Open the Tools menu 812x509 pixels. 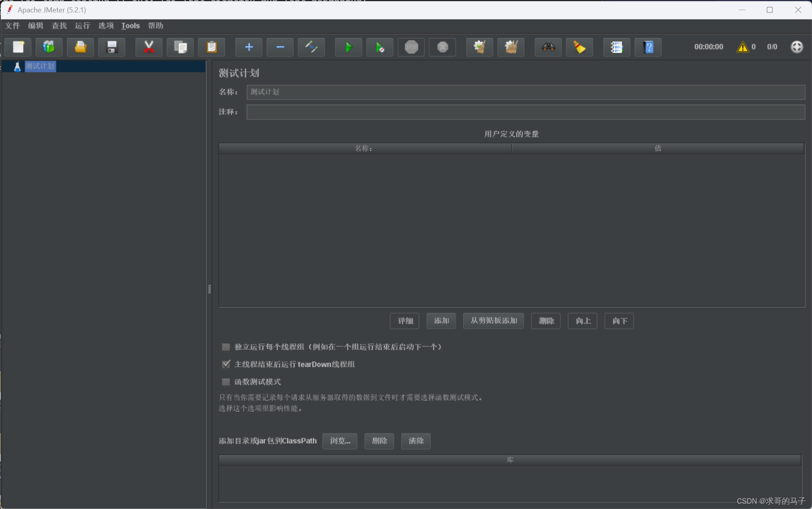(x=130, y=26)
